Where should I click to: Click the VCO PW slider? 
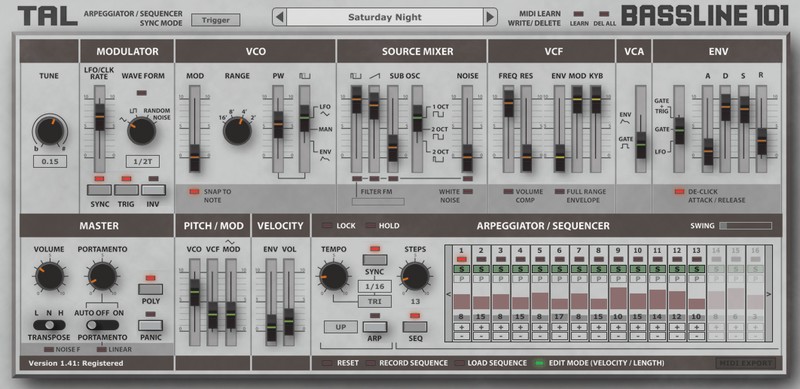[278, 125]
